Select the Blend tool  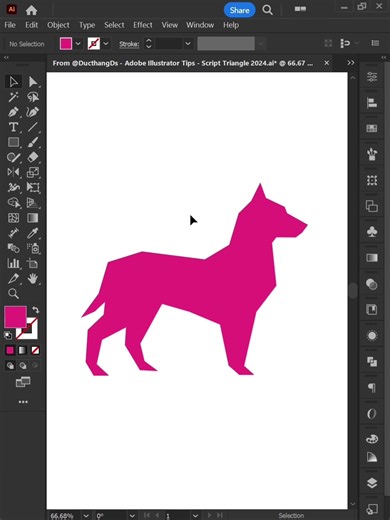tap(13, 248)
